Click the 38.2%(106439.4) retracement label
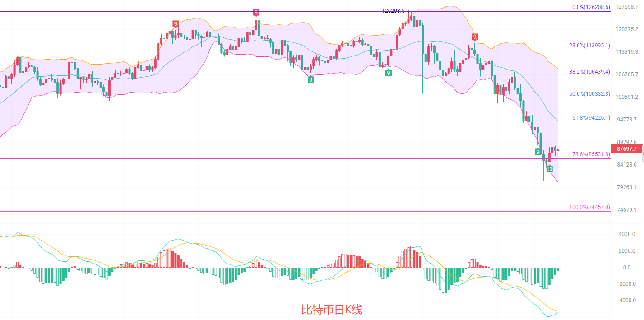Image resolution: width=644 pixels, height=320 pixels. [589, 71]
